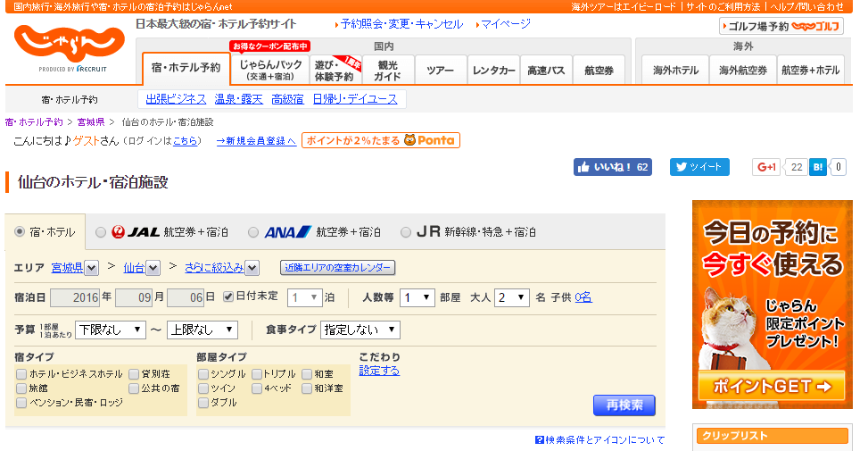868x451 pixels.
Task: Select the ANA 航空券+宿泊 radio option
Action: coord(253,232)
